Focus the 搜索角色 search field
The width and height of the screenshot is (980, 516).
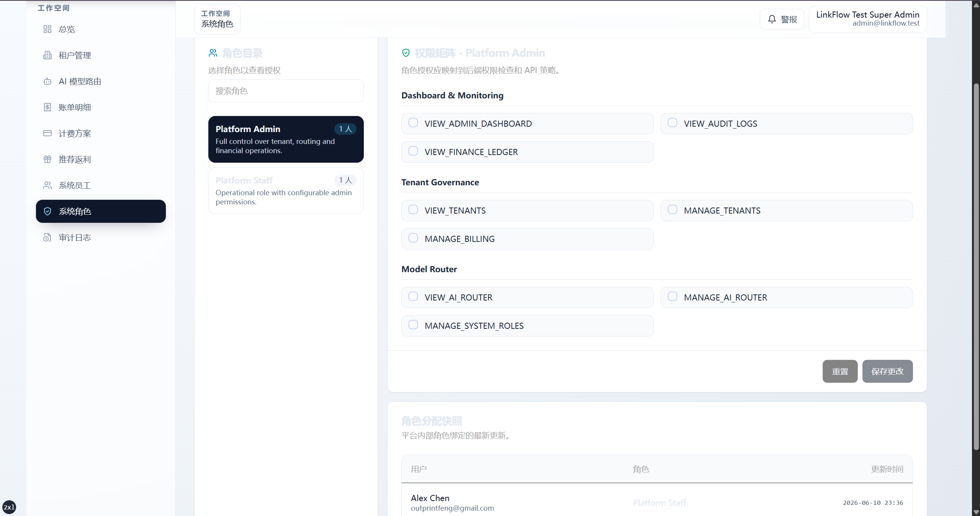286,91
